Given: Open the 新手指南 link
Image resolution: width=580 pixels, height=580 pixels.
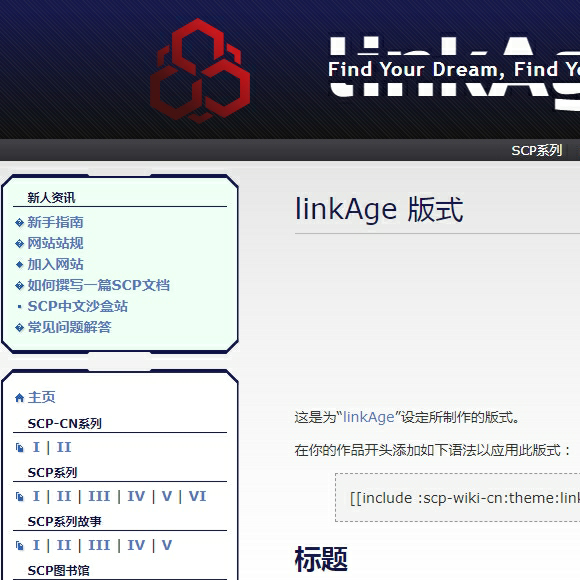Looking at the screenshot, I should click(55, 222).
